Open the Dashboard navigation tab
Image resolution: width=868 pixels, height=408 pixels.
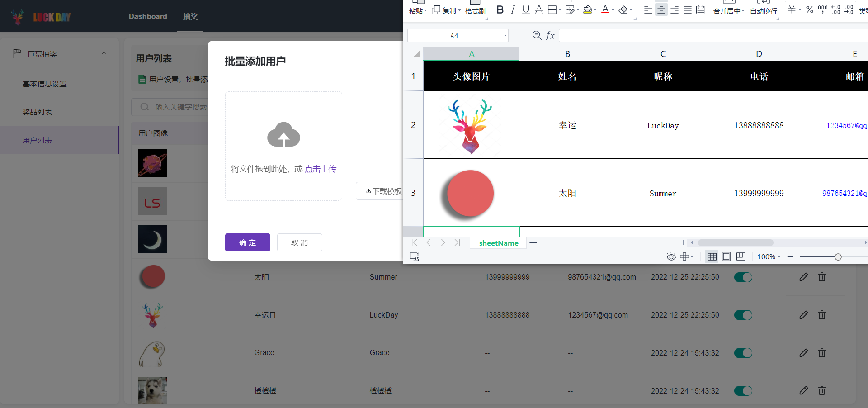(148, 16)
